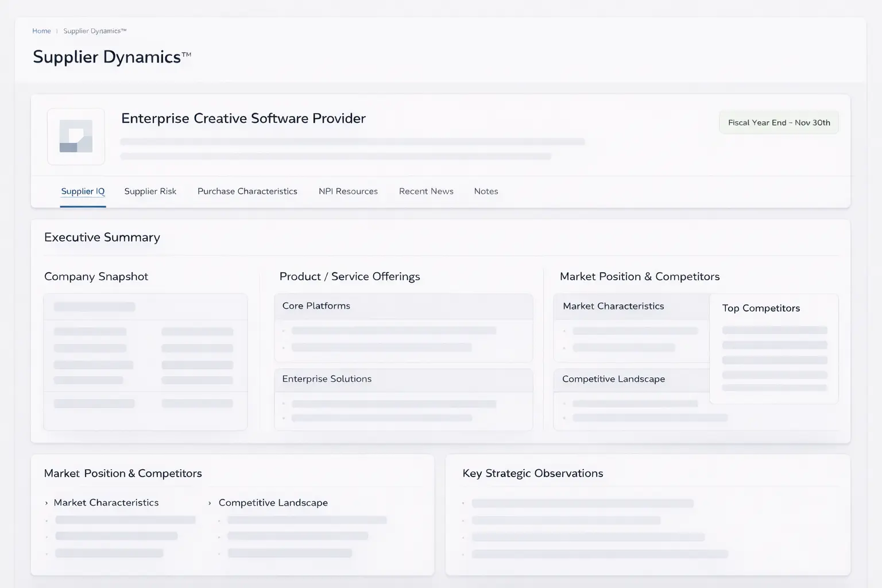Image resolution: width=882 pixels, height=588 pixels.
Task: Open the Top Competitors card
Action: pos(773,348)
